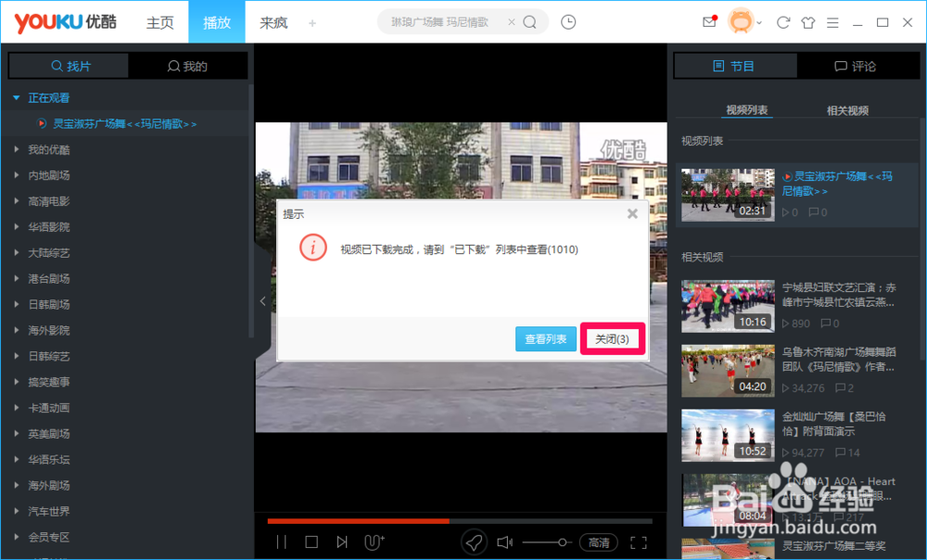Mute the volume speaker icon
Image resolution: width=927 pixels, height=560 pixels.
[x=504, y=541]
